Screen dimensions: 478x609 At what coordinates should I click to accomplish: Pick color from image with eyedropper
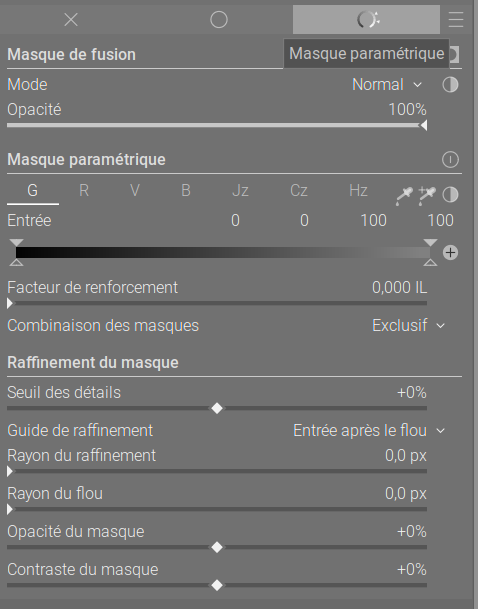click(404, 195)
